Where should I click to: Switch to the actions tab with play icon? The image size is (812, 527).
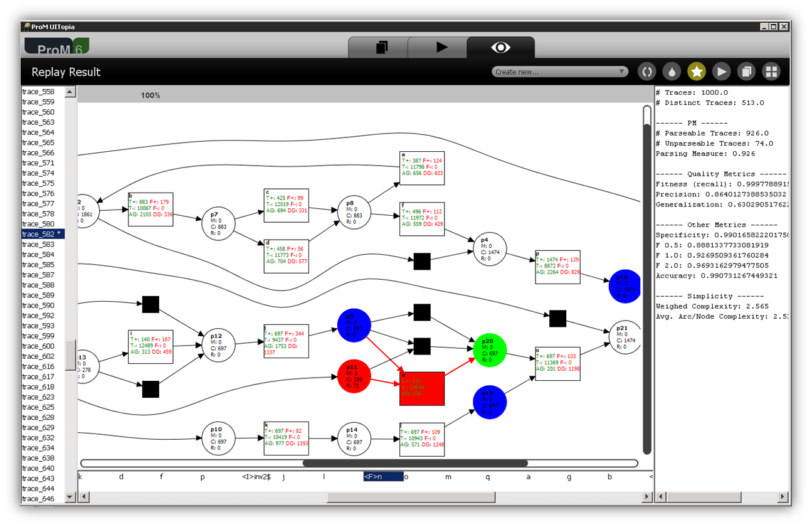442,48
